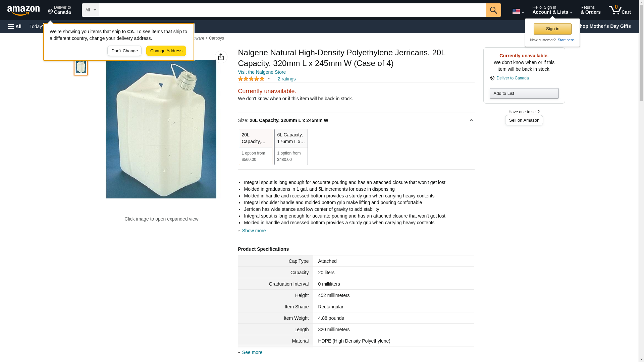Click the Amazon logo

[x=23, y=10]
